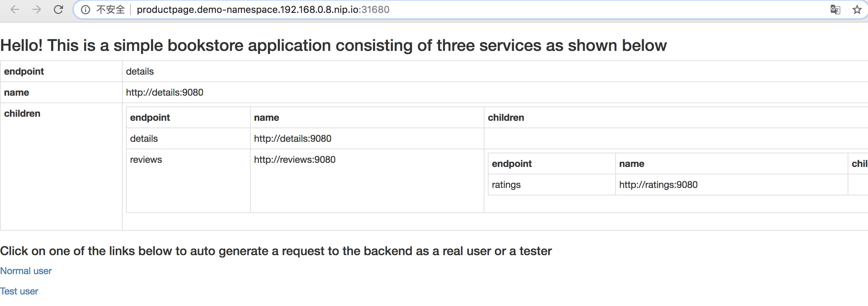868x306 pixels.
Task: Click the 不安全 security warning label
Action: [110, 9]
